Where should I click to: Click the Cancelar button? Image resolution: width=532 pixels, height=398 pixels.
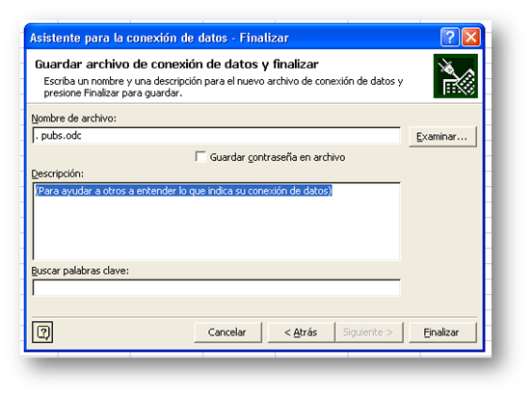[x=227, y=332]
